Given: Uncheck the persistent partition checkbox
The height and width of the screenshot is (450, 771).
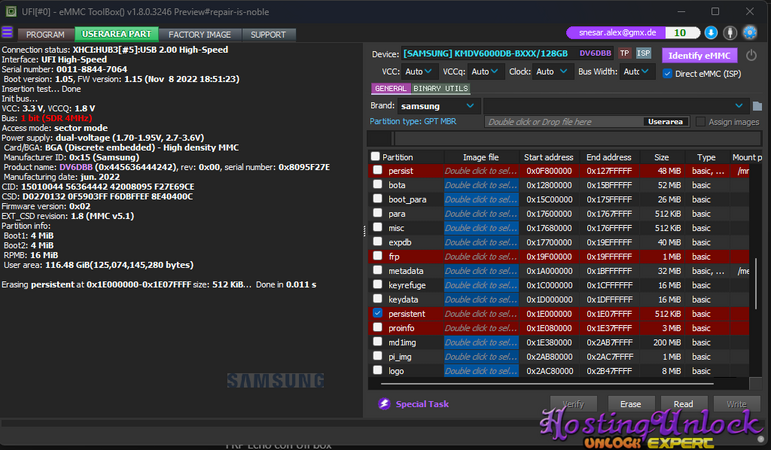Looking at the screenshot, I should 377,313.
